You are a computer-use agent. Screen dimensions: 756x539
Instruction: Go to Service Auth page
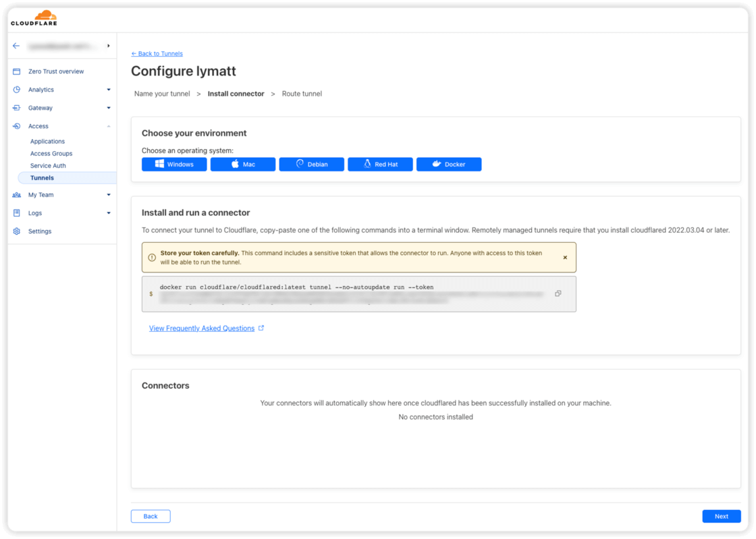pyautogui.click(x=48, y=166)
